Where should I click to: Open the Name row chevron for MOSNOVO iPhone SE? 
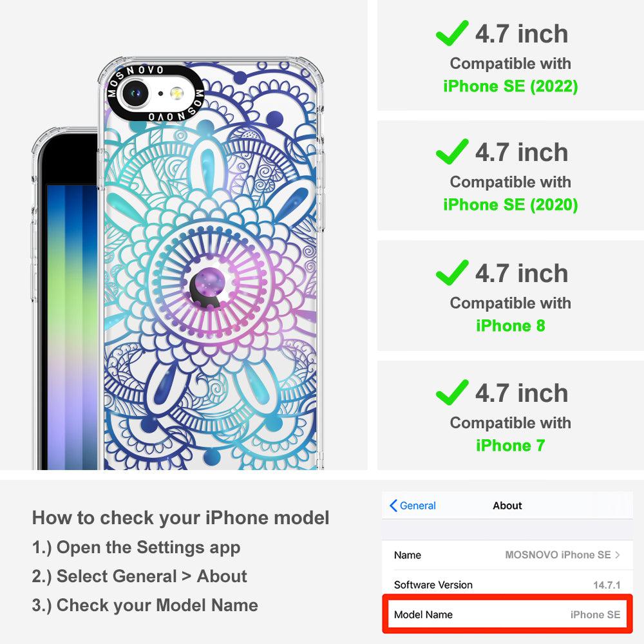618,555
